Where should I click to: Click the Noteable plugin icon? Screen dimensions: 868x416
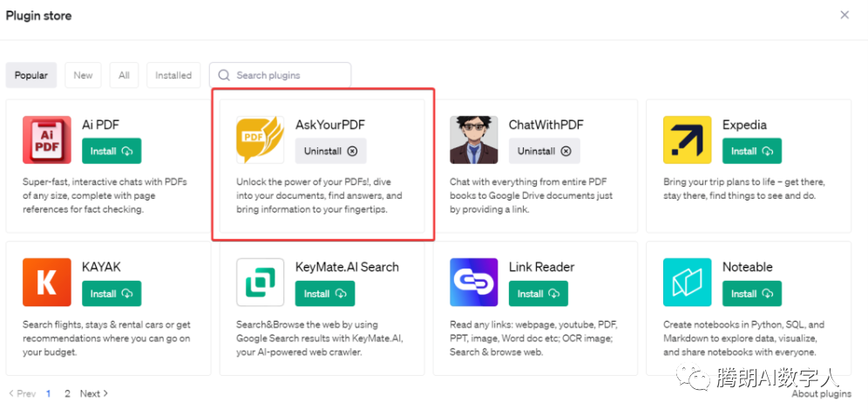tap(687, 282)
